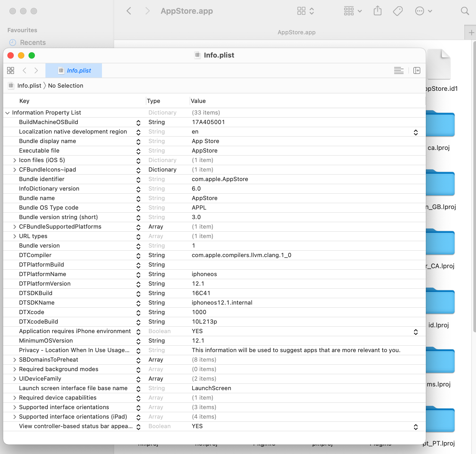
Task: Open the ca.lproj folder
Action: 440,124
